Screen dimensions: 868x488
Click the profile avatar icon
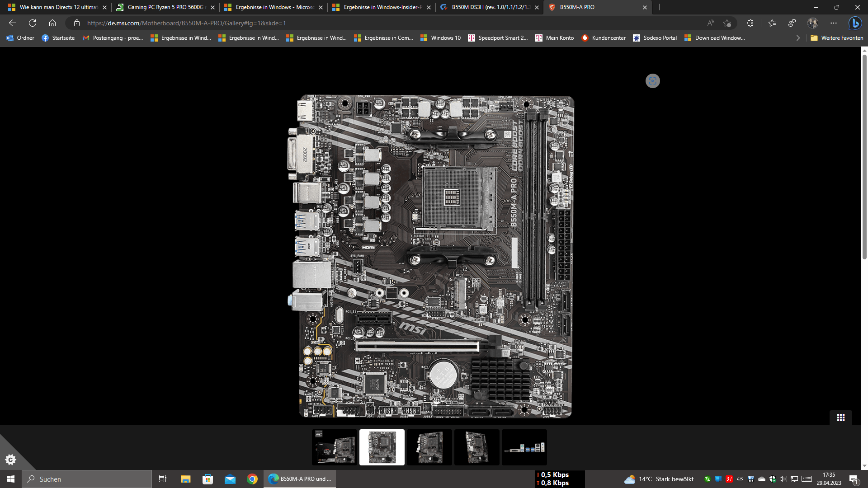813,23
